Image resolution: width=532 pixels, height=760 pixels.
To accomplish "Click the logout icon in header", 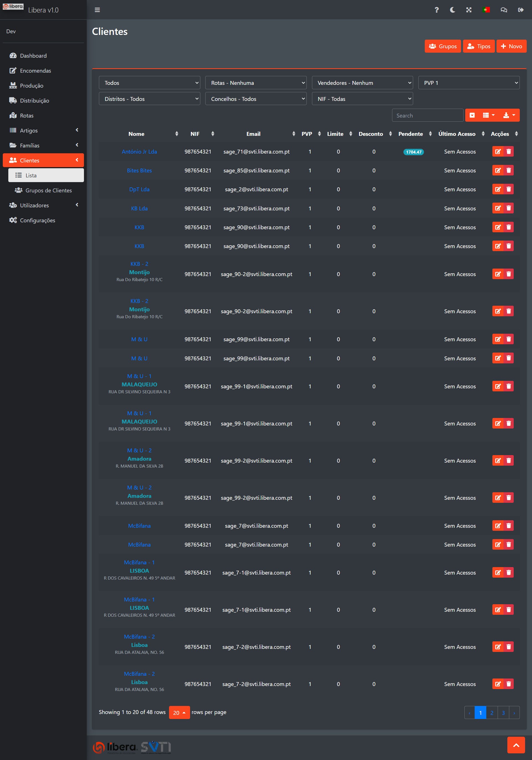I will pos(520,10).
